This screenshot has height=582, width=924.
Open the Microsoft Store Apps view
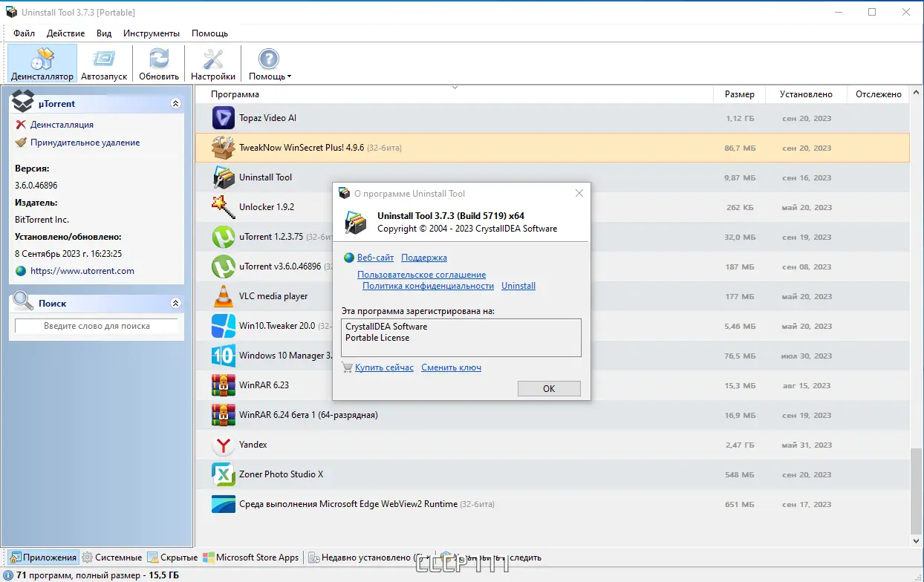[256, 558]
